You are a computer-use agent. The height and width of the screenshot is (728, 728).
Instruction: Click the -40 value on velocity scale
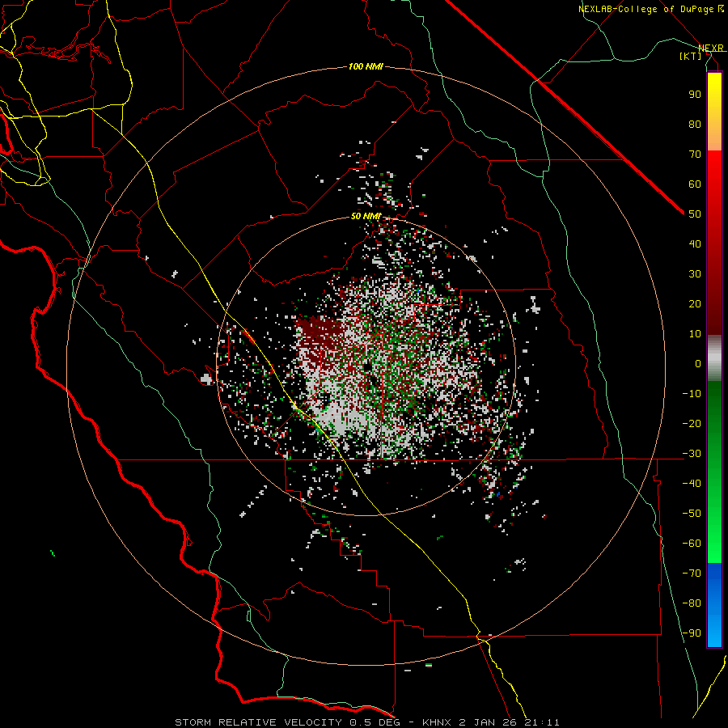pos(692,484)
